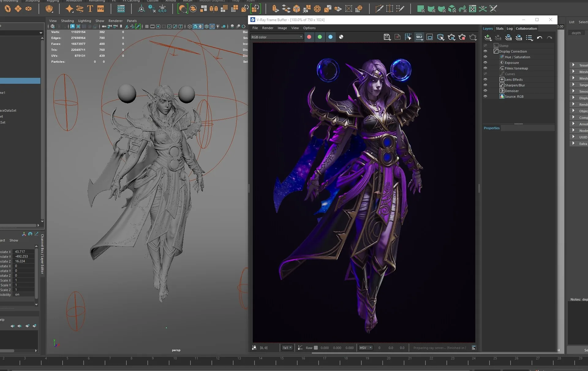Hide the Lens Effects layer

tap(485, 79)
